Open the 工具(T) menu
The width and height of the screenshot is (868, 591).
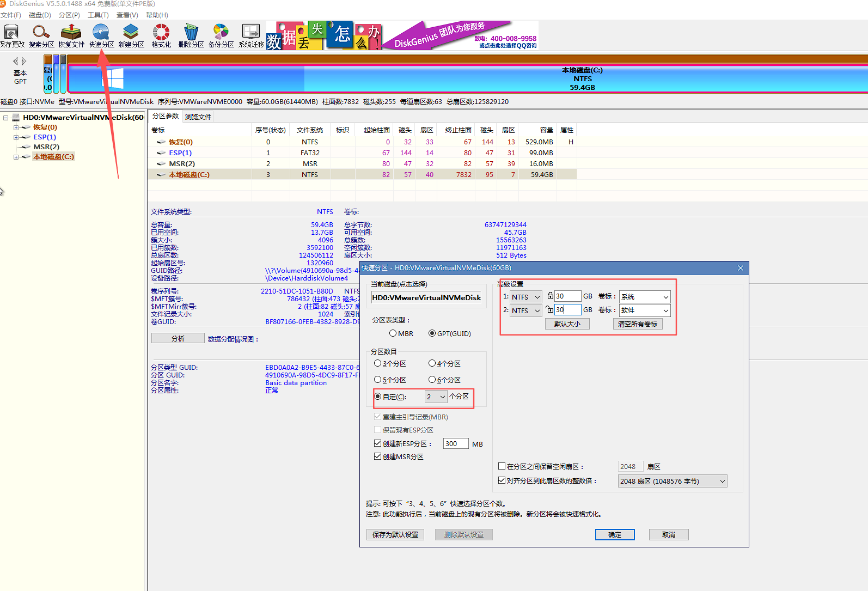[98, 15]
